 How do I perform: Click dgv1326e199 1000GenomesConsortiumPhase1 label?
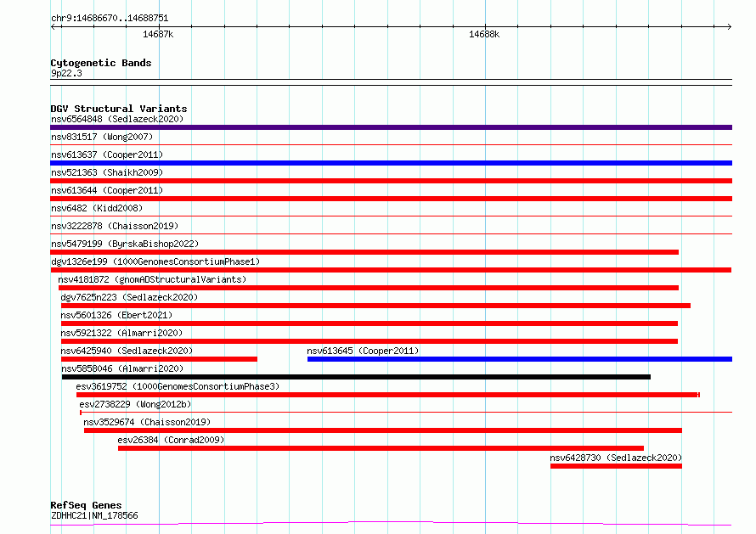pyautogui.click(x=155, y=261)
